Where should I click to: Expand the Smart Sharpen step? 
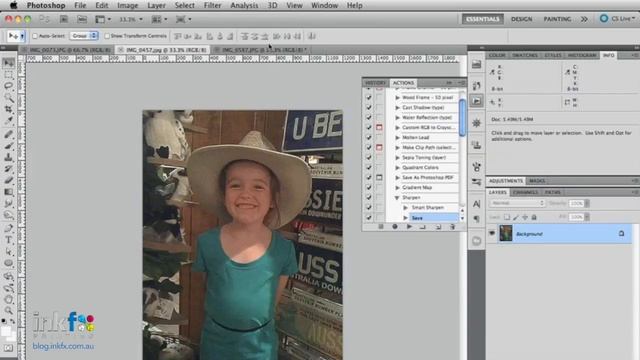405,208
